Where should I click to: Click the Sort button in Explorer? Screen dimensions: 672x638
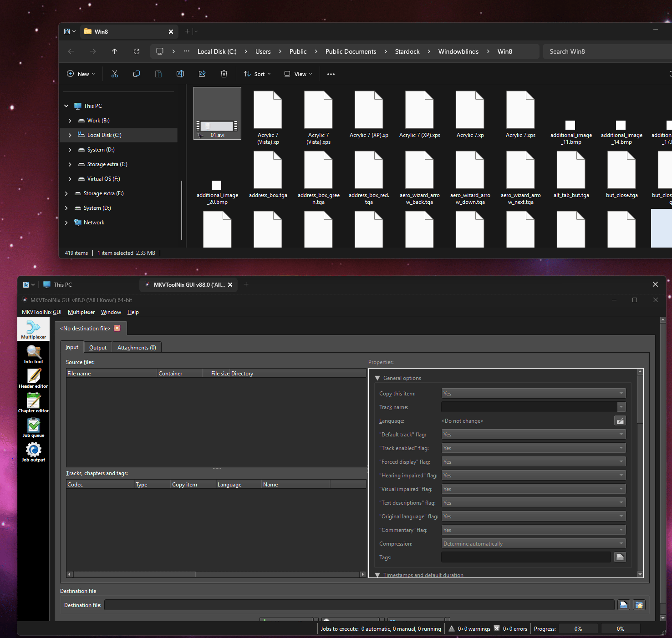[x=257, y=74]
